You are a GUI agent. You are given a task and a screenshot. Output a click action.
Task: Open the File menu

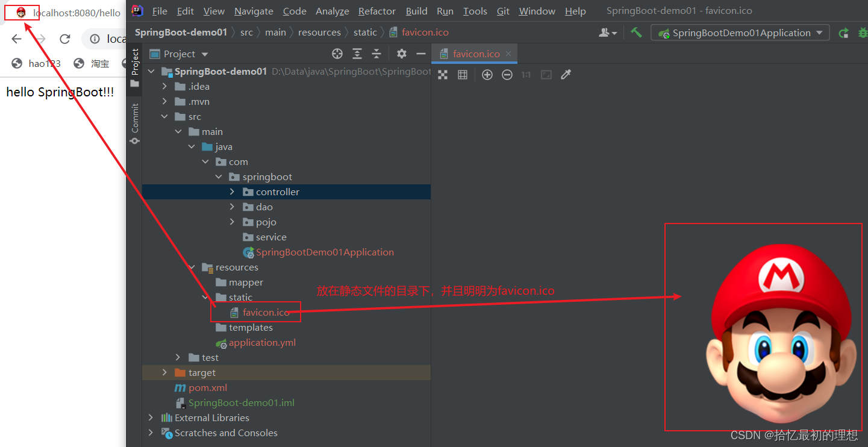pos(160,11)
